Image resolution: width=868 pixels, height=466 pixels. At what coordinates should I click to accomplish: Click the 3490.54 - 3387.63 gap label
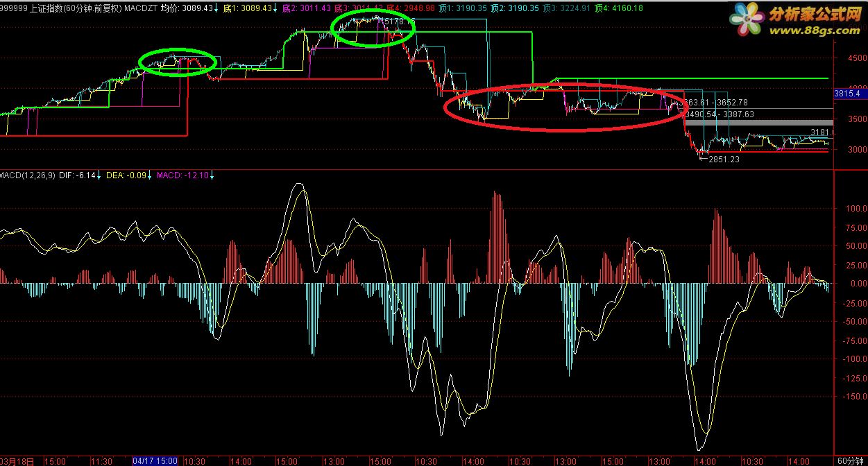click(x=720, y=114)
